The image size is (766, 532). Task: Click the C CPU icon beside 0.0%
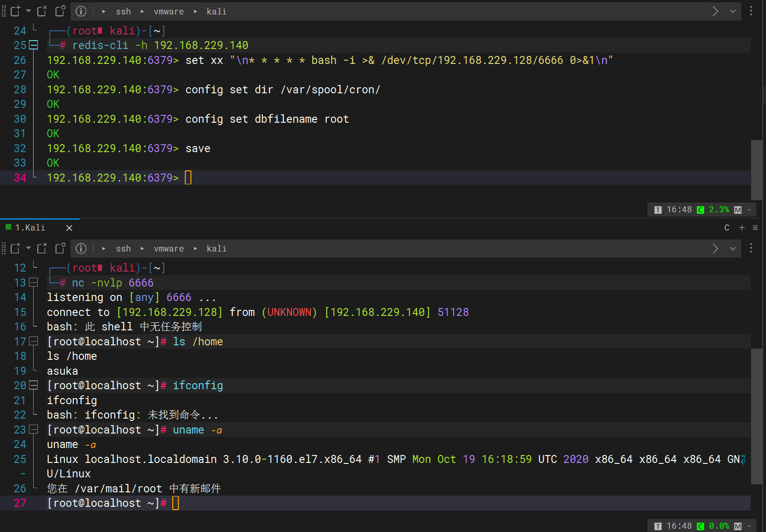700,526
